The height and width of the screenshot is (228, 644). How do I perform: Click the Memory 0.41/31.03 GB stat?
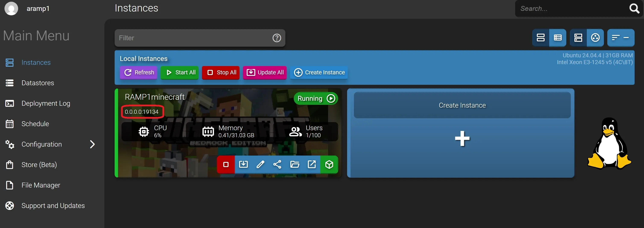(x=228, y=131)
